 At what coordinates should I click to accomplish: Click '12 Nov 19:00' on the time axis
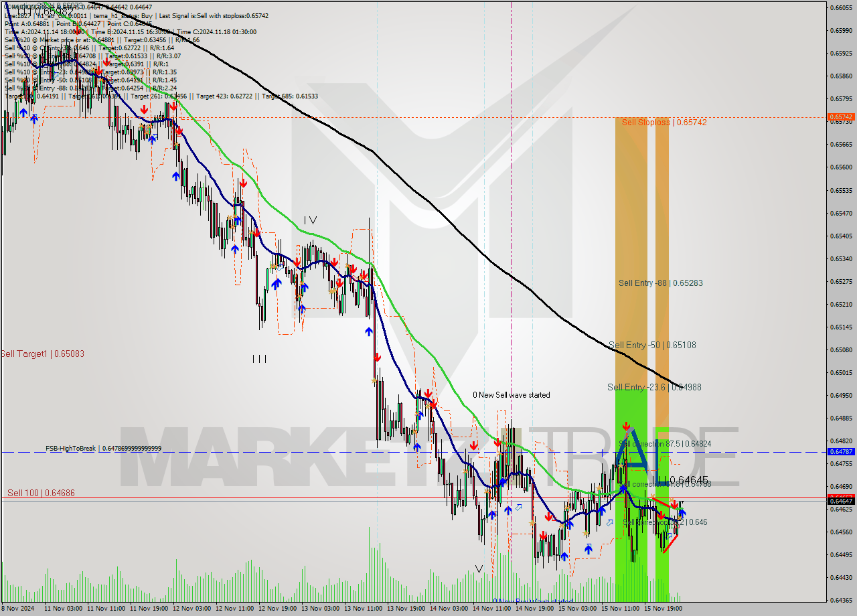[x=277, y=609]
